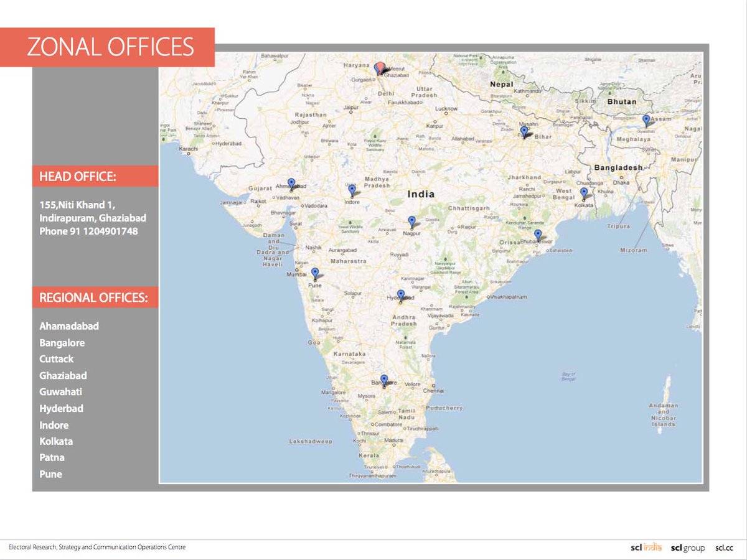Click the Chennai city label on map
The height and width of the screenshot is (560, 747).
[x=433, y=391]
